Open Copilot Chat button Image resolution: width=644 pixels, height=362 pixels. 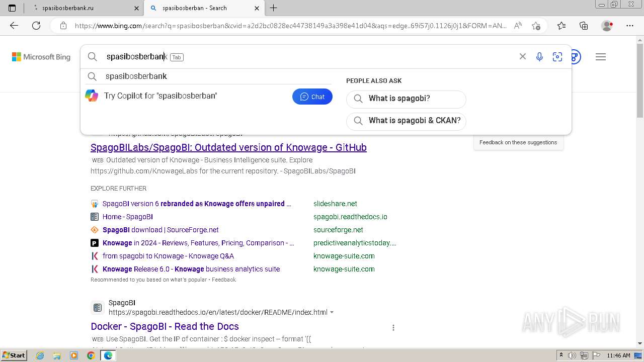312,97
